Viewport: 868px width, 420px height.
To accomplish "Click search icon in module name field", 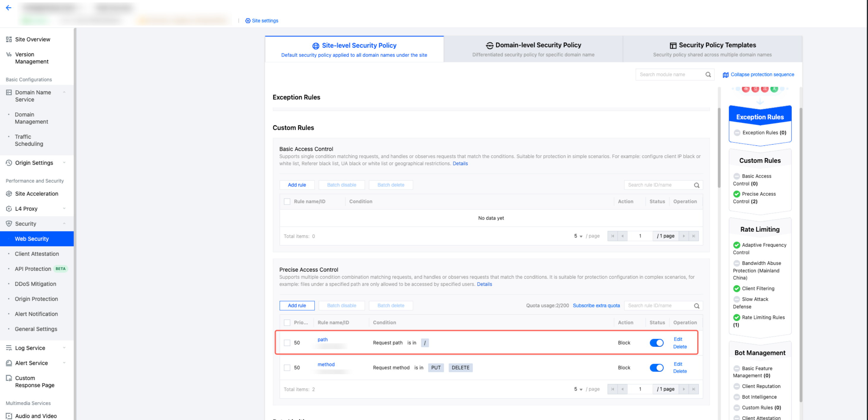I will coord(708,75).
